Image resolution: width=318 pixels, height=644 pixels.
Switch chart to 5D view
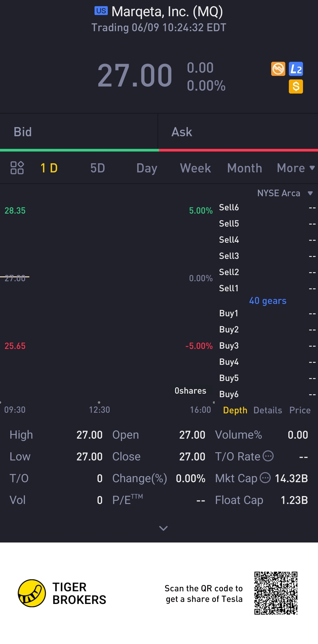(97, 168)
